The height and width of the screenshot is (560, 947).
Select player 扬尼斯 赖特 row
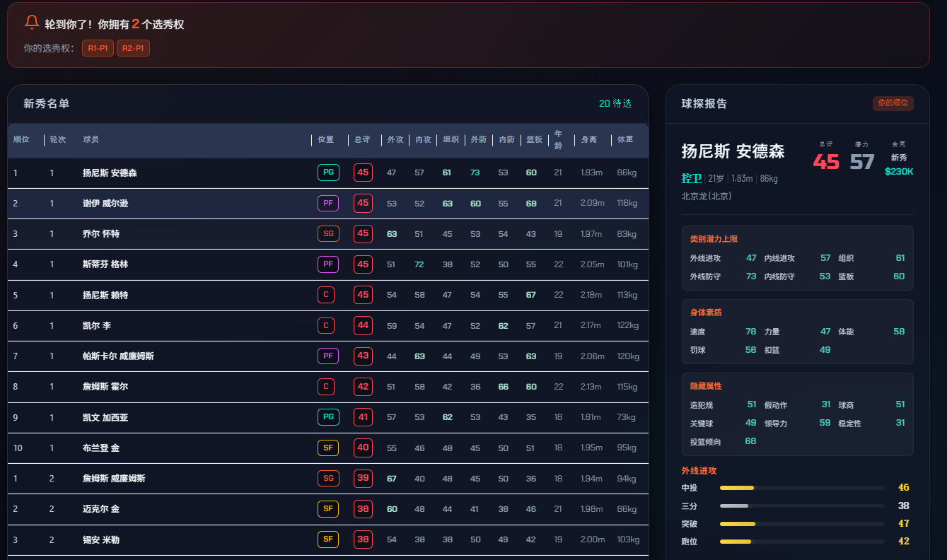(328, 295)
